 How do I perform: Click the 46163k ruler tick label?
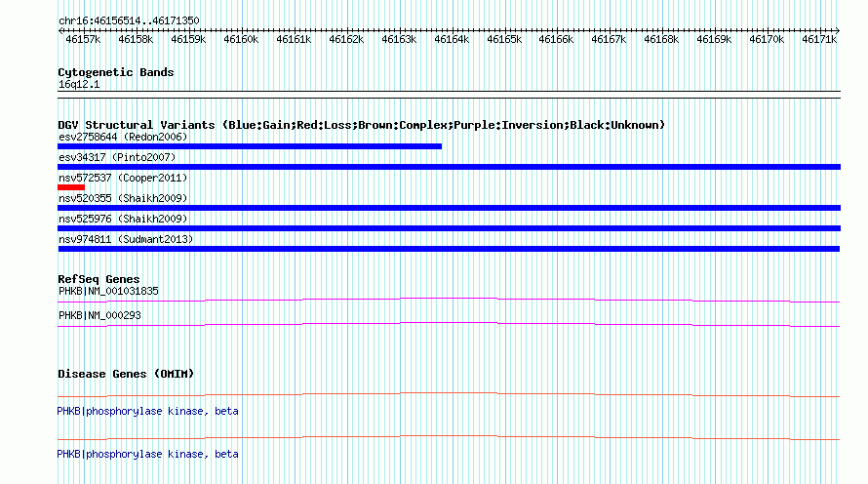pos(399,39)
